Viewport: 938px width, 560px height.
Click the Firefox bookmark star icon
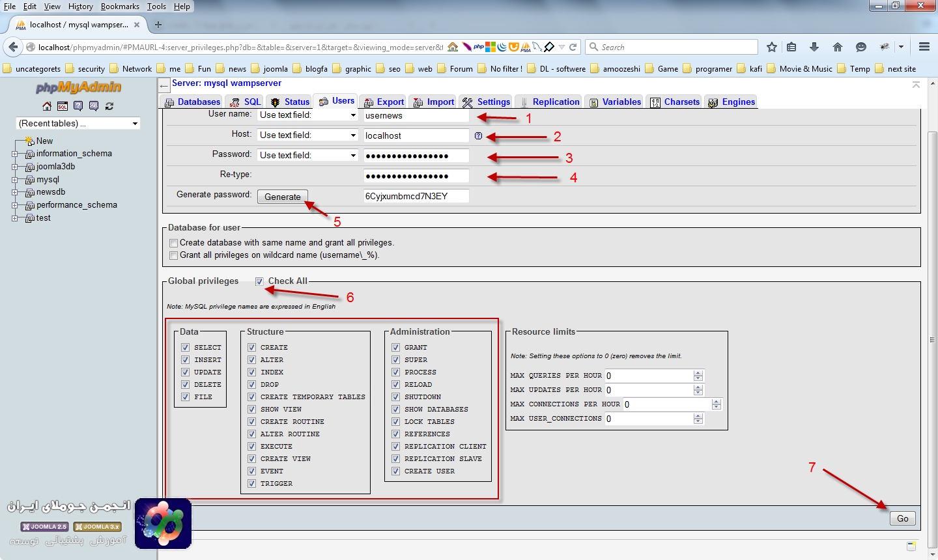tap(772, 47)
